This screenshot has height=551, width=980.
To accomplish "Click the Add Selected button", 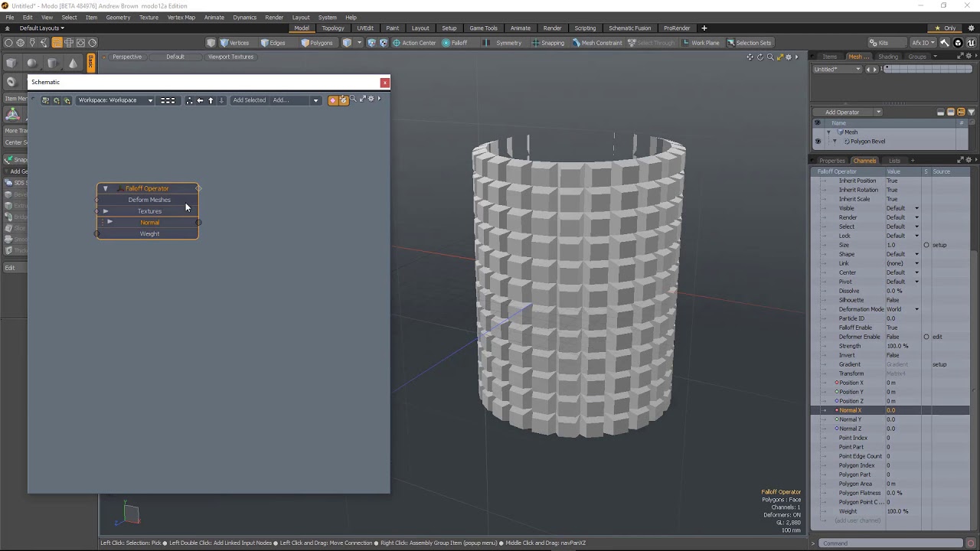I will tap(250, 100).
